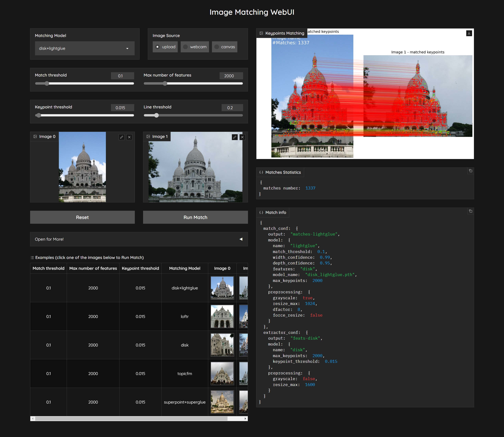Click the Keypoint threshold value field
The width and height of the screenshot is (504, 437).
tap(122, 108)
